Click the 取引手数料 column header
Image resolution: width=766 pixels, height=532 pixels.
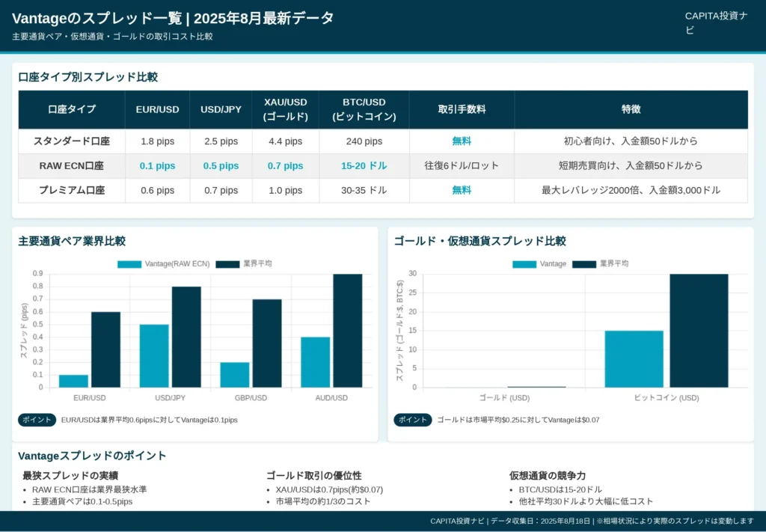tap(462, 109)
